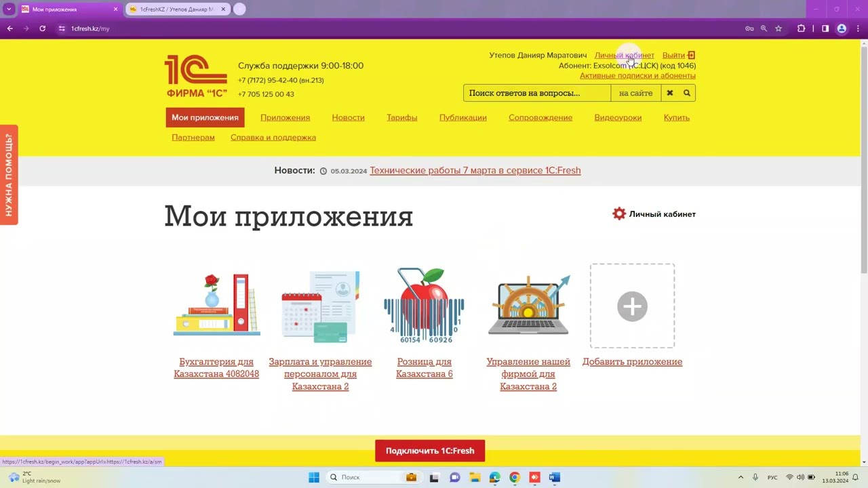The image size is (868, 488).
Task: Reload the page with the refresh icon
Action: [42, 28]
